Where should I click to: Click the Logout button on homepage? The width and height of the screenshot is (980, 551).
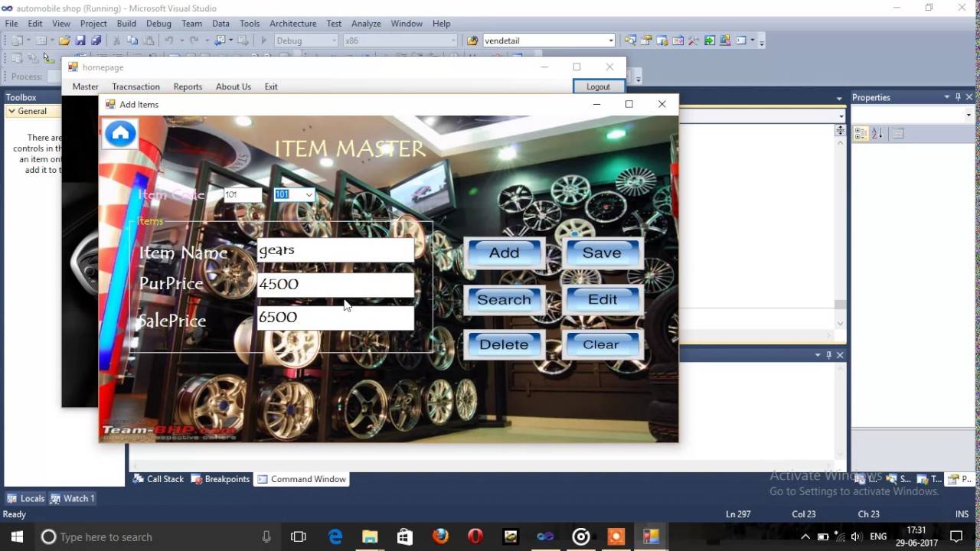coord(598,86)
